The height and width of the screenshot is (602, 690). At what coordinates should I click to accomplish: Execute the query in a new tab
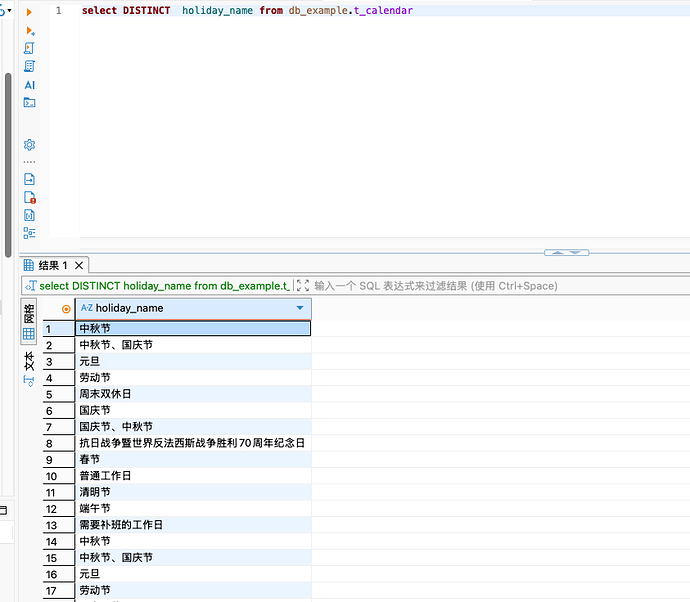tap(29, 30)
